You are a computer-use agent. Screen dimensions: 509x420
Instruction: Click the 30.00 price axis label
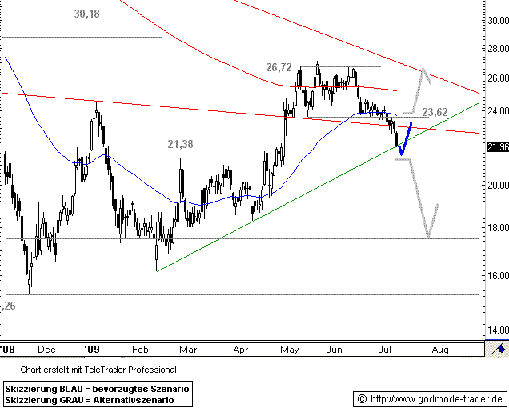coord(499,20)
